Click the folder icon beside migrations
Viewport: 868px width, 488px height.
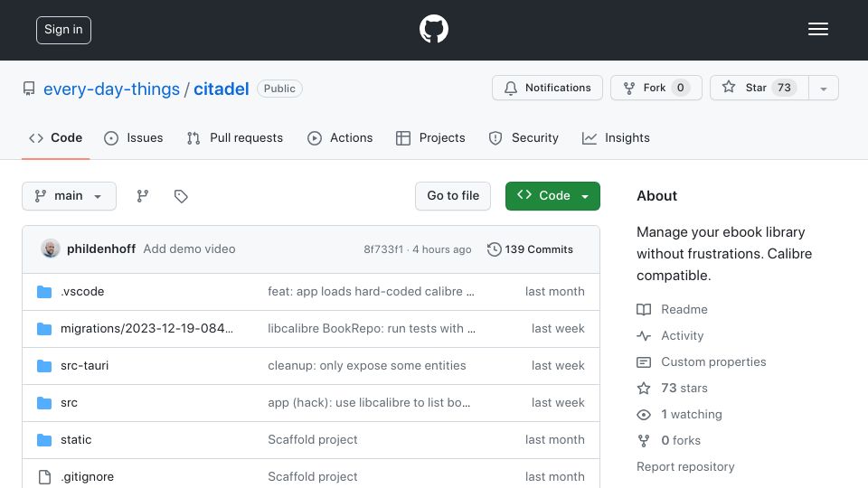coord(44,329)
